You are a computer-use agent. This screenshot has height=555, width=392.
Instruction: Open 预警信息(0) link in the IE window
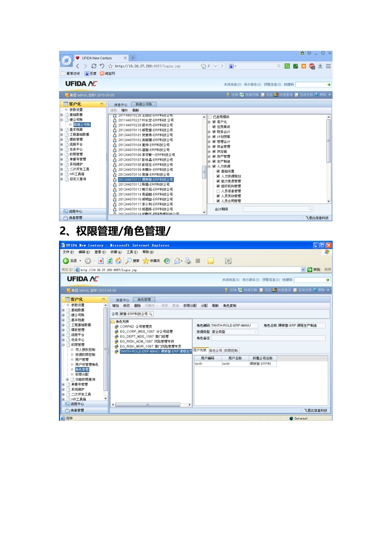point(271,280)
